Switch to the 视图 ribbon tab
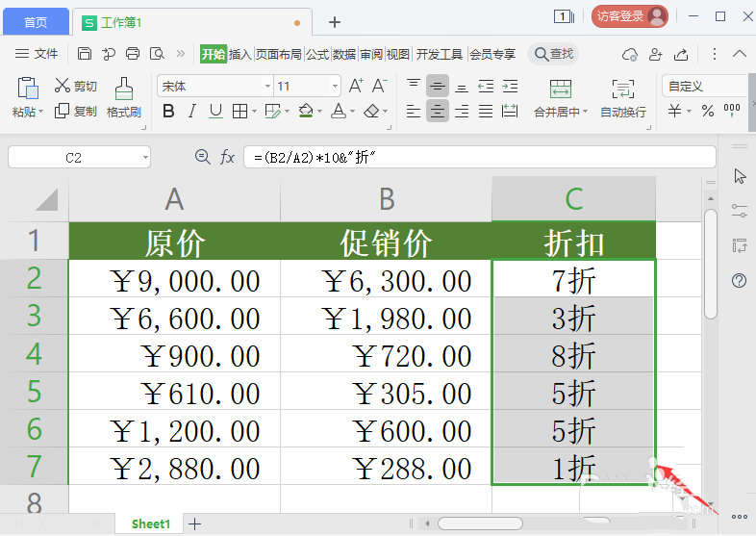The height and width of the screenshot is (536, 756). [398, 54]
